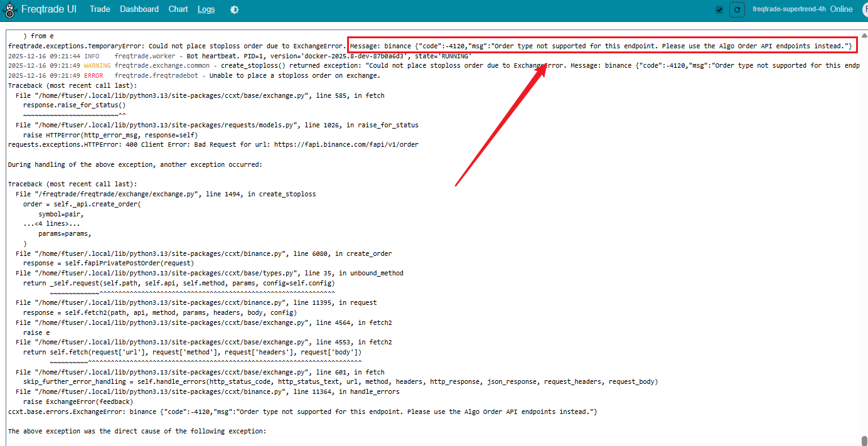Switch to the Chart page
This screenshot has width=868, height=446.
(x=178, y=9)
